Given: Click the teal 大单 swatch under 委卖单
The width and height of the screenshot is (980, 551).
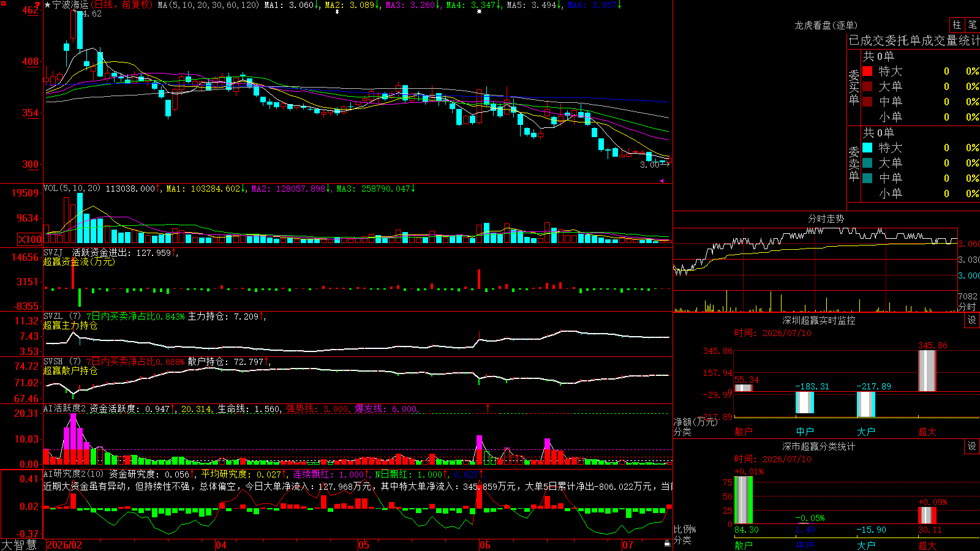Looking at the screenshot, I should pos(867,163).
